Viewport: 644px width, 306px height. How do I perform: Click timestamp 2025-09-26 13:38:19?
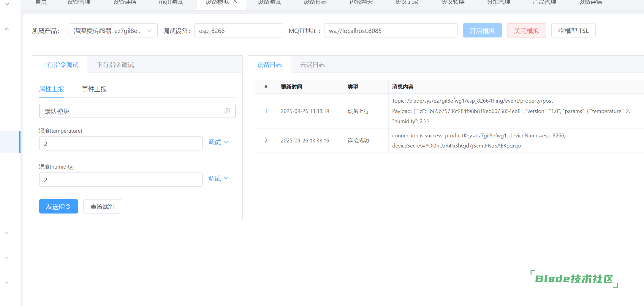click(x=305, y=111)
